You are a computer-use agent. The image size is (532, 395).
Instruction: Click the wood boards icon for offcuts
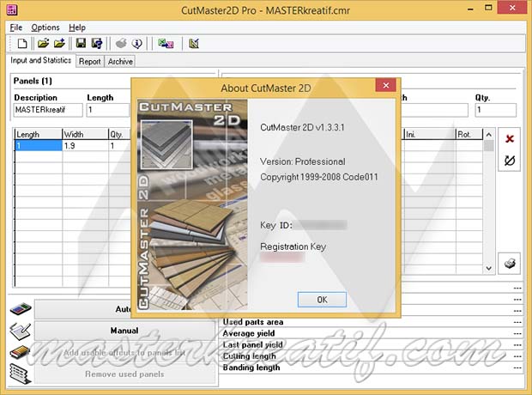[20, 352]
